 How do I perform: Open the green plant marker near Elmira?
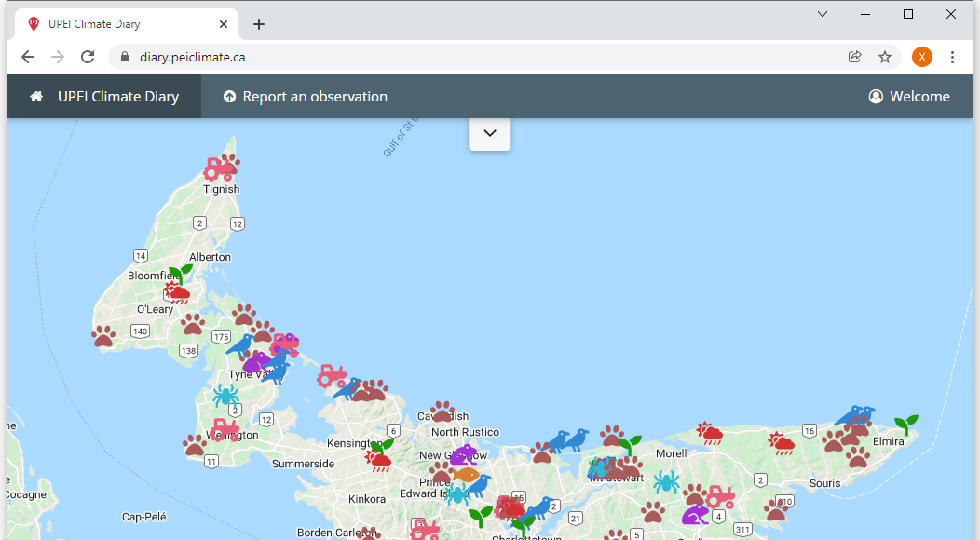tap(906, 425)
